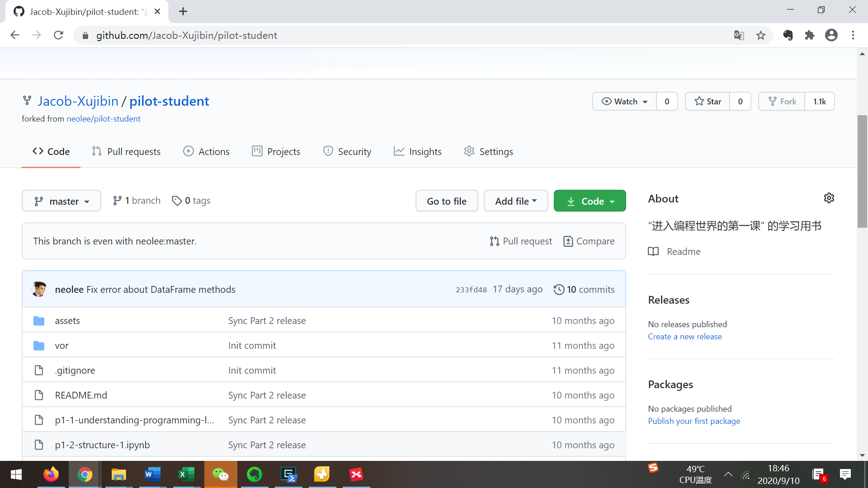Launch WeChat from the taskbar
The height and width of the screenshot is (488, 868).
tap(221, 474)
